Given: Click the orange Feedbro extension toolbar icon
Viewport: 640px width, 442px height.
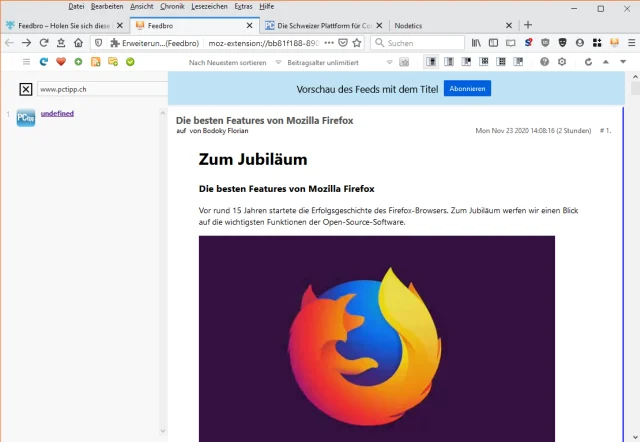Looking at the screenshot, I should (614, 42).
